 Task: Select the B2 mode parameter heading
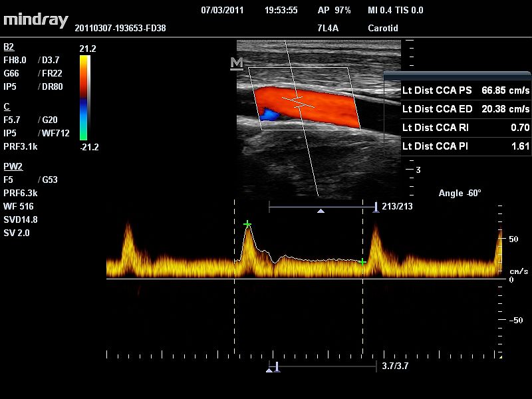(x=9, y=47)
